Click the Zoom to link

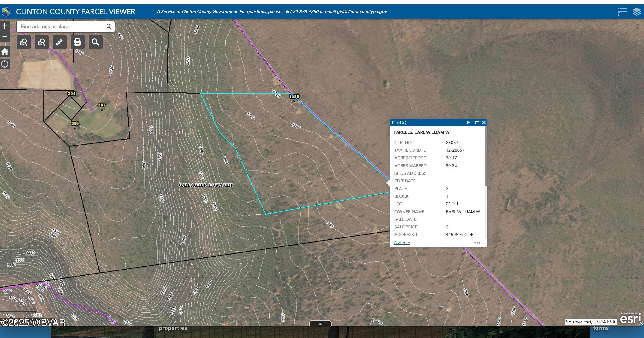(402, 243)
